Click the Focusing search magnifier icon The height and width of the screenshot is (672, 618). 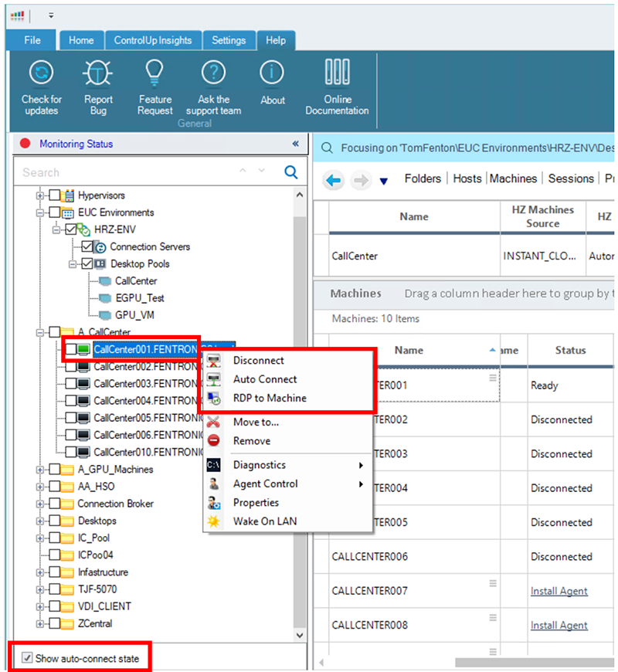(x=327, y=148)
